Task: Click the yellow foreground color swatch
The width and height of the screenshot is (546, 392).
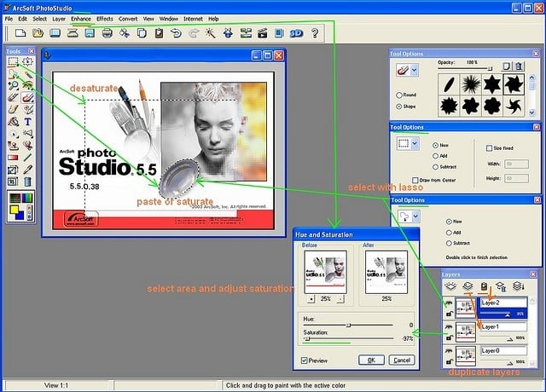Action: (x=14, y=210)
